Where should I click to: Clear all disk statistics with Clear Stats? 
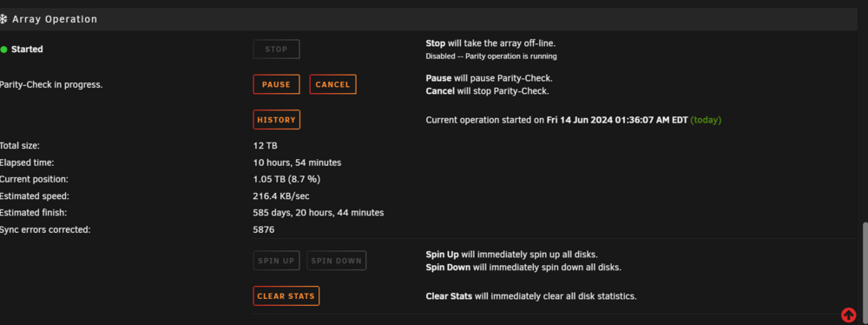[286, 296]
